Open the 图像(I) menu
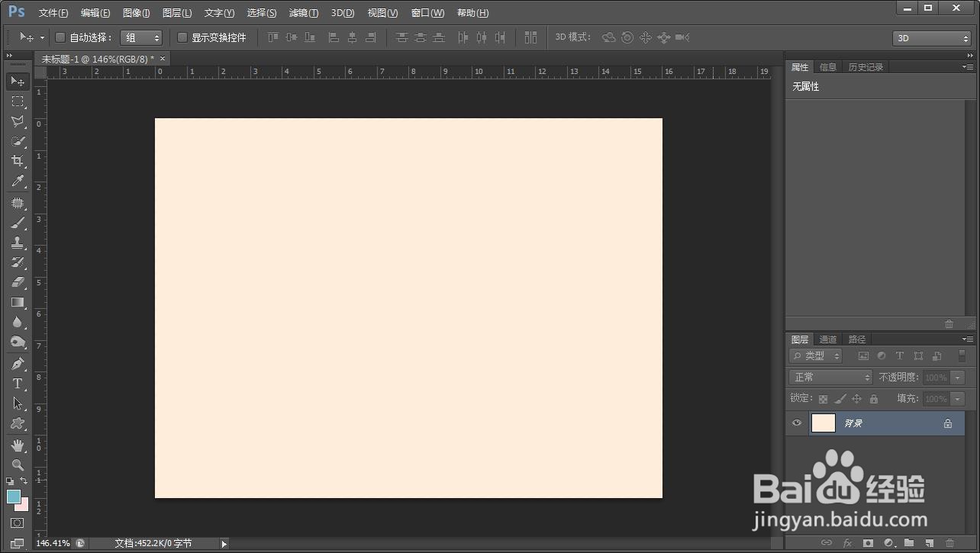Viewport: 980px width, 553px height. coord(137,13)
